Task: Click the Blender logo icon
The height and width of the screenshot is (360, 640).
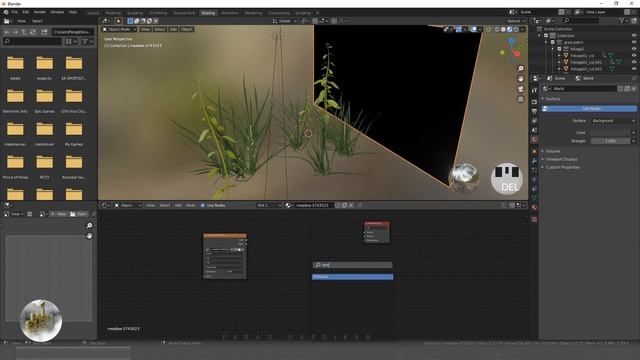Action: [x=6, y=12]
